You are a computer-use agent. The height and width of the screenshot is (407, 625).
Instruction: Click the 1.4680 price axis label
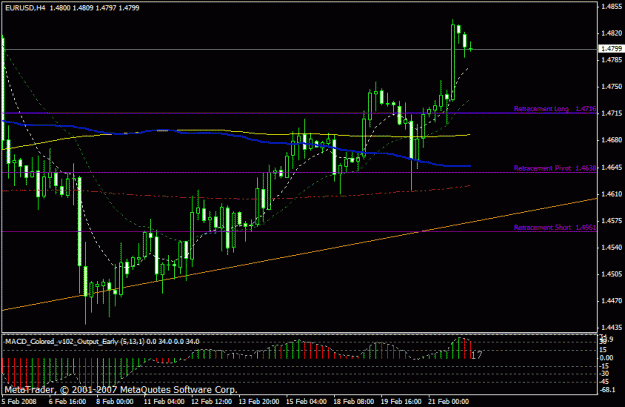coord(611,140)
